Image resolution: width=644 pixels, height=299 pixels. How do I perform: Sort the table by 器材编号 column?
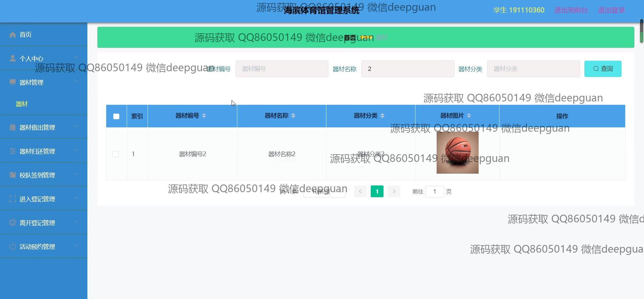(204, 116)
